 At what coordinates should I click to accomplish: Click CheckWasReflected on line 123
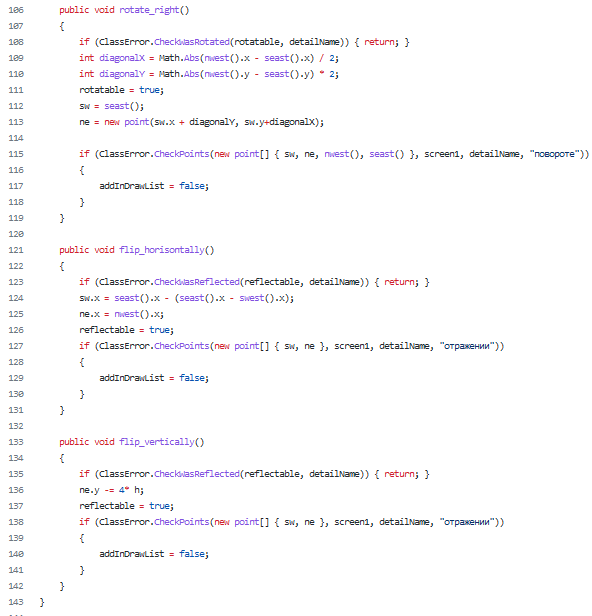tap(197, 282)
